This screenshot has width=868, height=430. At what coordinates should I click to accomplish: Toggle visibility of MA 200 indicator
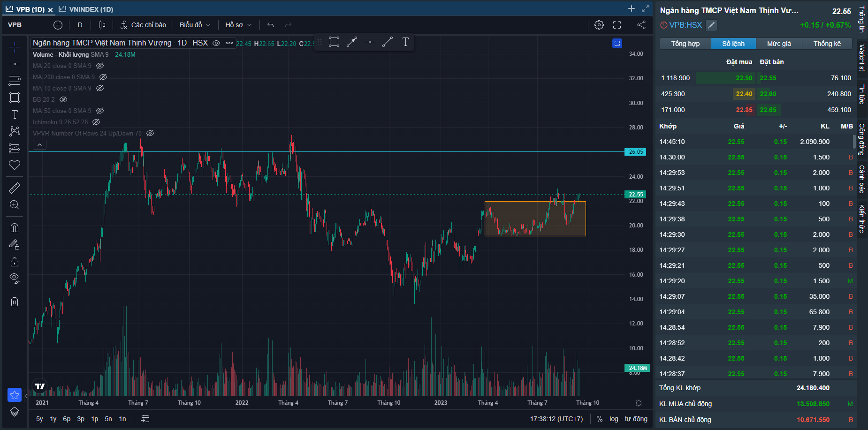click(103, 77)
